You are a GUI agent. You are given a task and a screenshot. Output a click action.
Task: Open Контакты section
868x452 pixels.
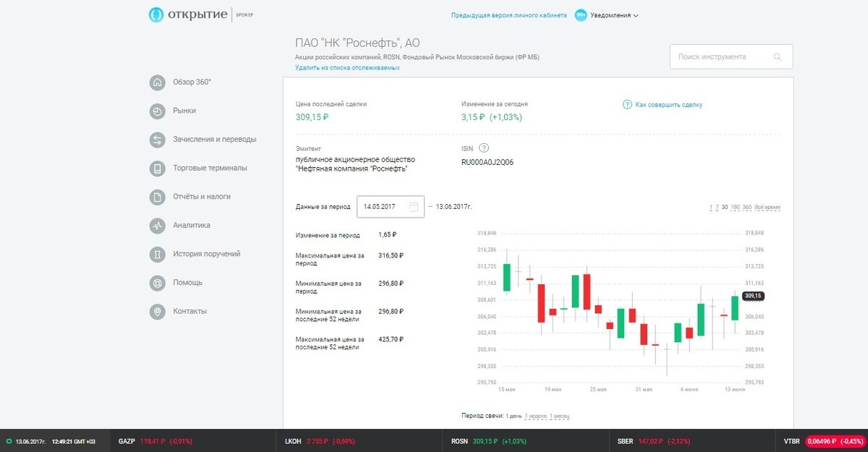tap(190, 312)
